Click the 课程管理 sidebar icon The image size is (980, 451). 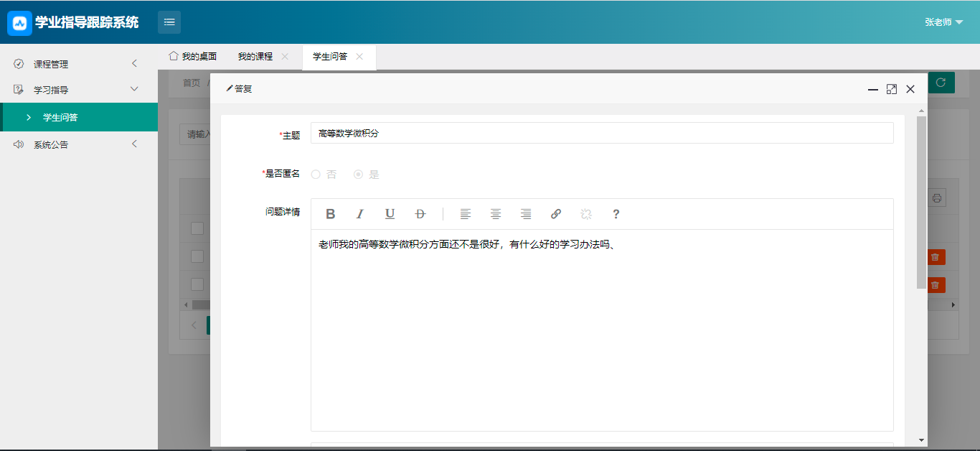19,64
